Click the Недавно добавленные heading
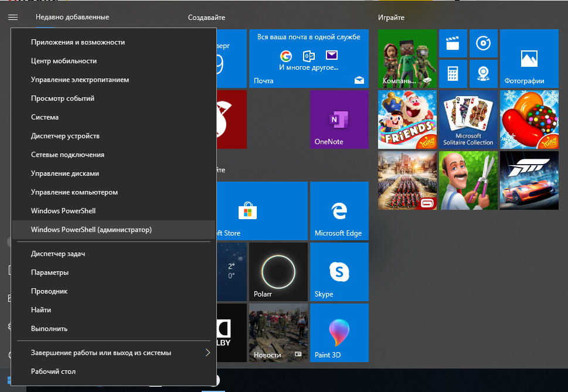Screen dimensions: 568x392 point(72,17)
